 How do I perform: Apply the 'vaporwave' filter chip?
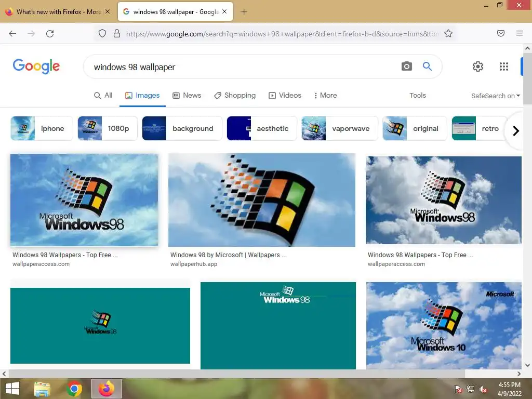[x=340, y=128]
